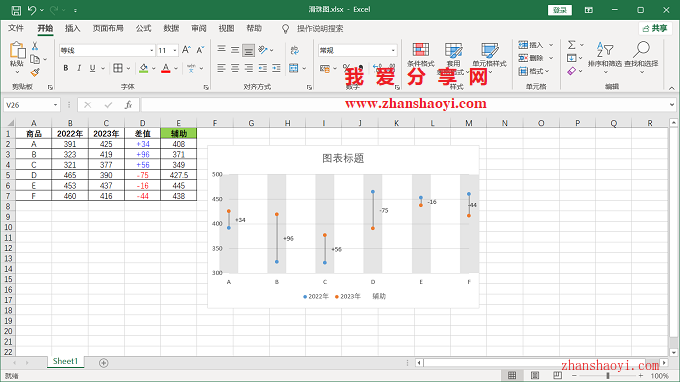
Task: Switch to the 数据 tab
Action: pos(171,29)
